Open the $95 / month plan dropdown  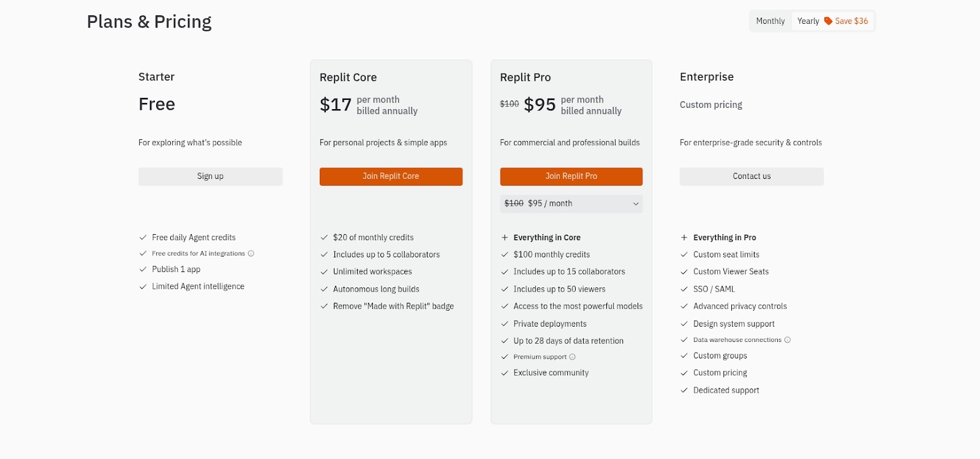571,203
